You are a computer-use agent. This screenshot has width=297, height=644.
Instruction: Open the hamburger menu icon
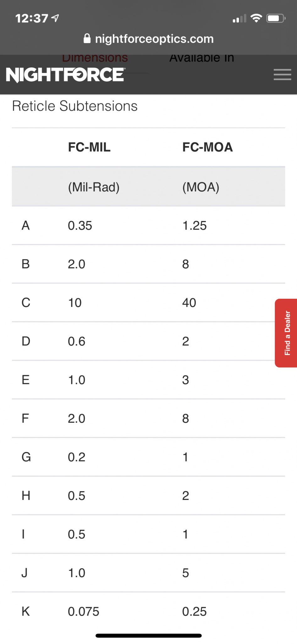click(x=282, y=75)
